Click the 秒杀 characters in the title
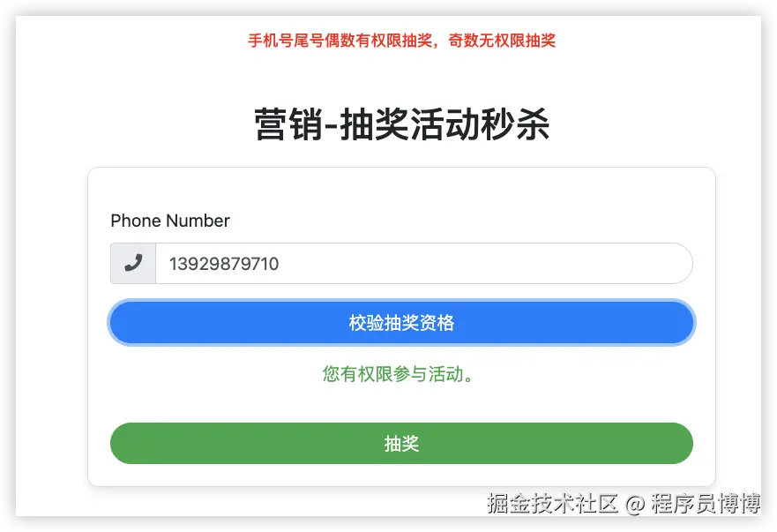 515,124
